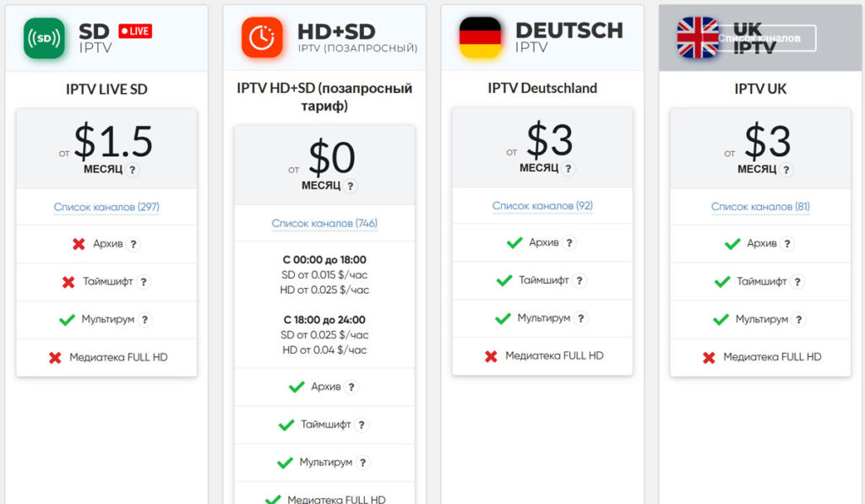Image resolution: width=865 pixels, height=504 pixels.
Task: Click the UK flag icon
Action: pyautogui.click(x=698, y=37)
